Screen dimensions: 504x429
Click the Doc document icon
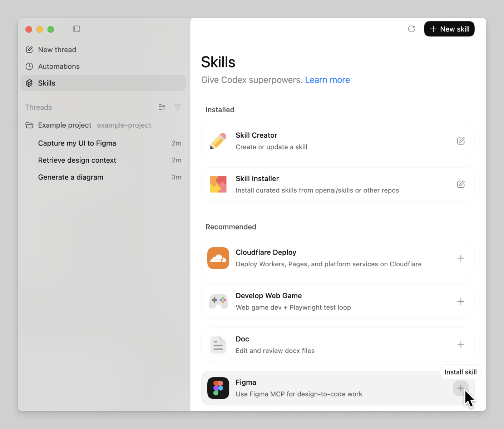tap(218, 345)
